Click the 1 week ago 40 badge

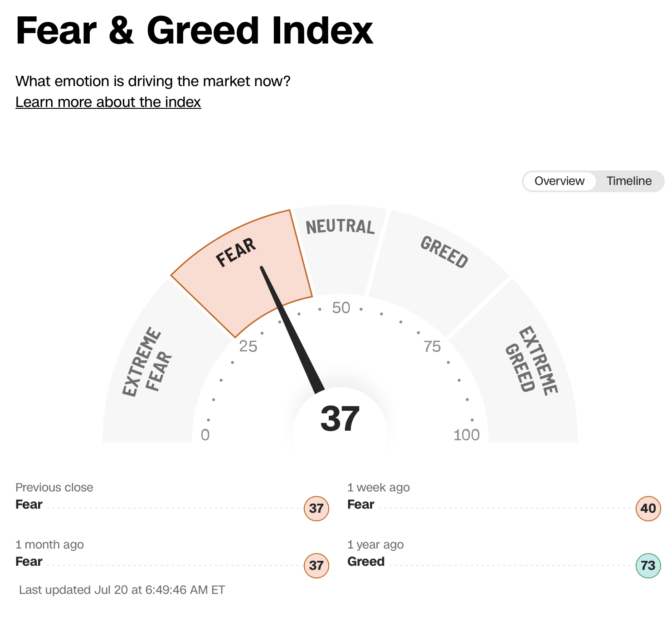click(x=648, y=508)
